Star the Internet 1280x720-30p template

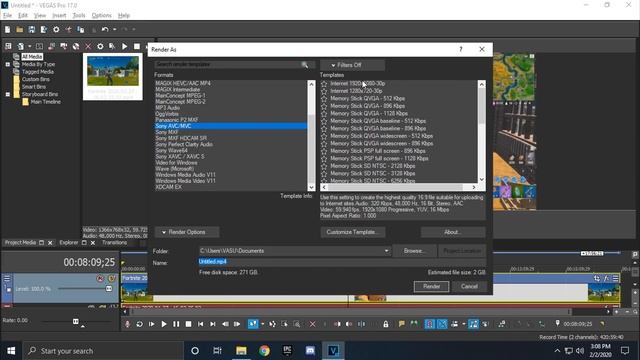pos(324,91)
